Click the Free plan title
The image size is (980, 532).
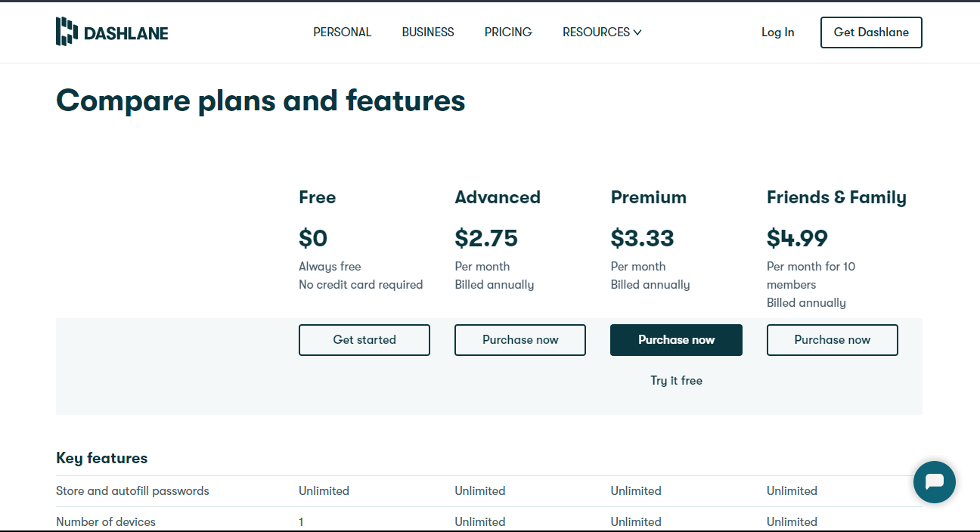pos(317,197)
